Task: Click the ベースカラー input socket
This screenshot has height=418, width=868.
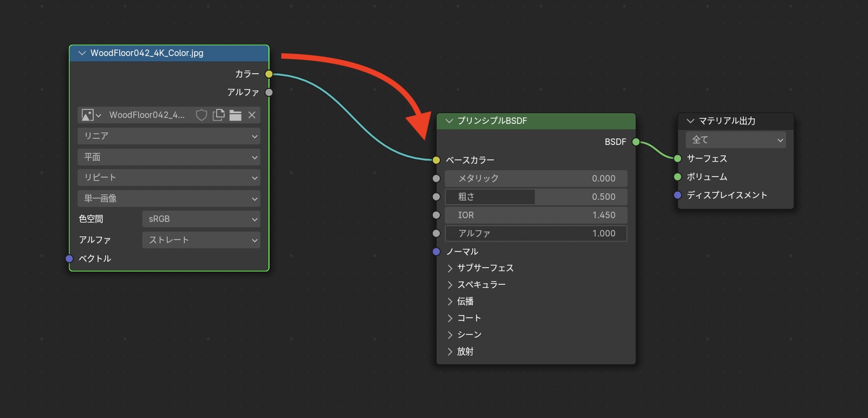Action: (436, 160)
